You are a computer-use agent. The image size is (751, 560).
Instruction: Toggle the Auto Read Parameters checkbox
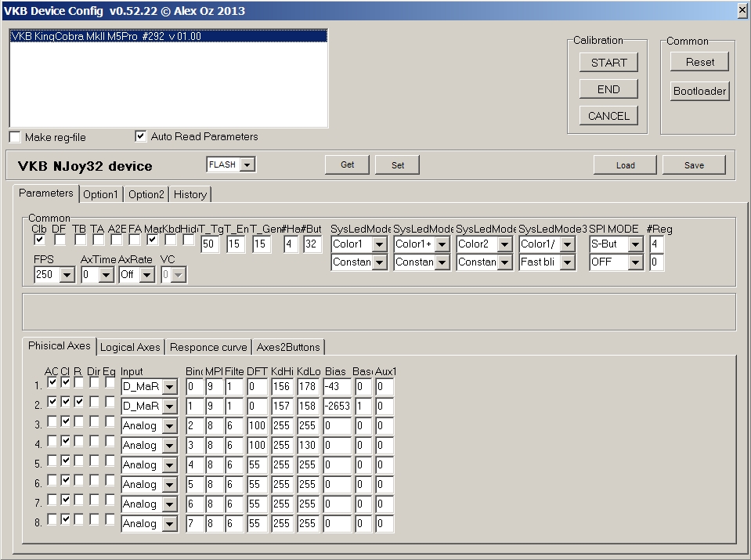pyautogui.click(x=141, y=136)
